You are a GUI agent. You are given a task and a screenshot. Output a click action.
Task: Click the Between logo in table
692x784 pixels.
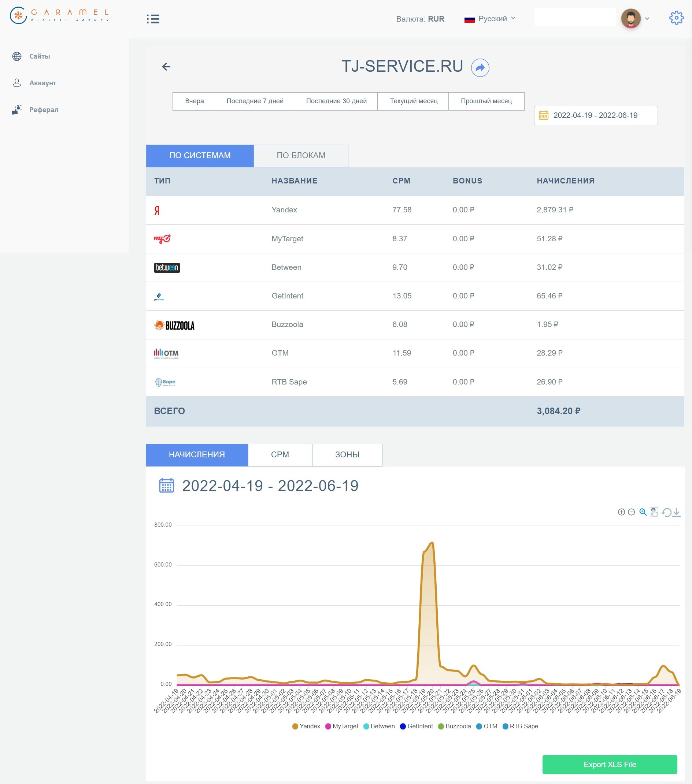tap(167, 268)
